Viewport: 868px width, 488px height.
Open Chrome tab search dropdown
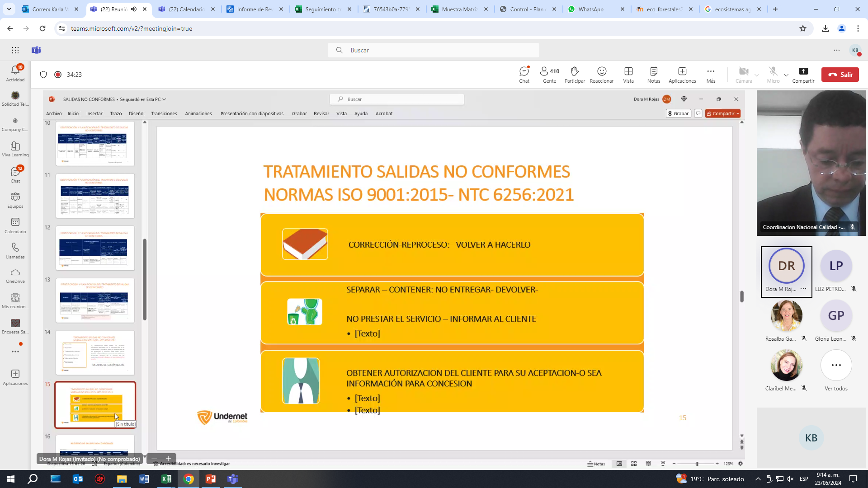pyautogui.click(x=9, y=9)
